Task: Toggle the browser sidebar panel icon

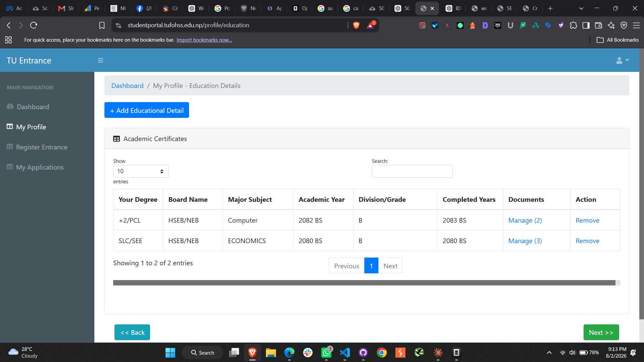Action: tap(586, 25)
